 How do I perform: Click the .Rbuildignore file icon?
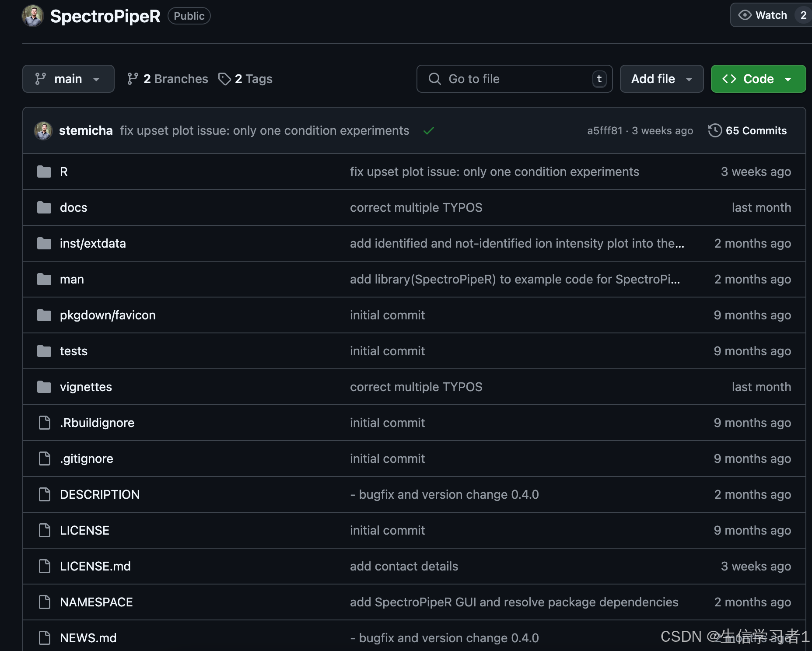[x=45, y=423]
